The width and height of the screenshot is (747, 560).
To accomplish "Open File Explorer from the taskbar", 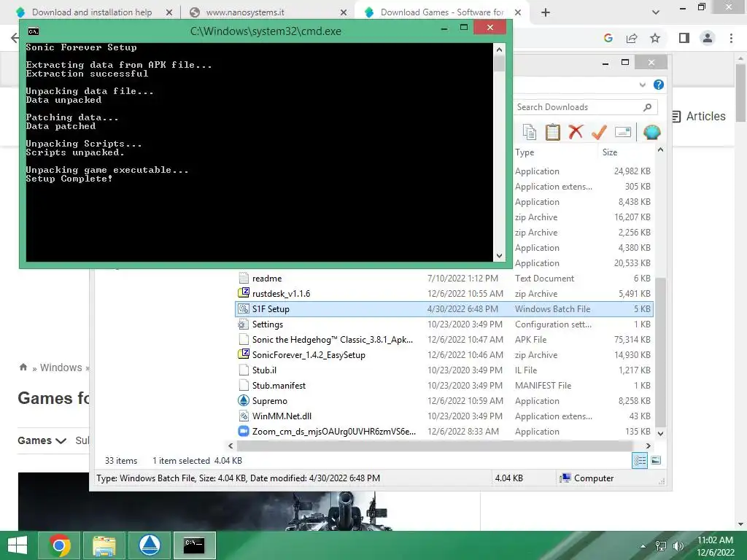I will (104, 545).
